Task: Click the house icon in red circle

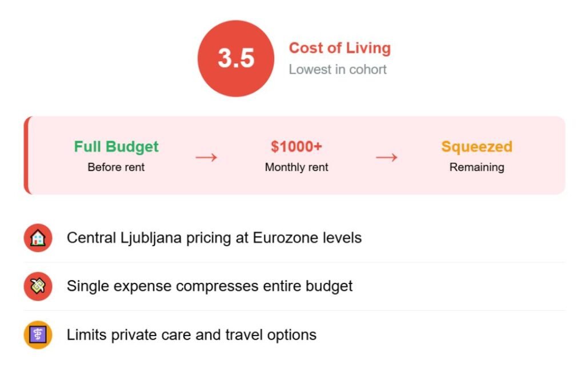Action: pyautogui.click(x=38, y=238)
